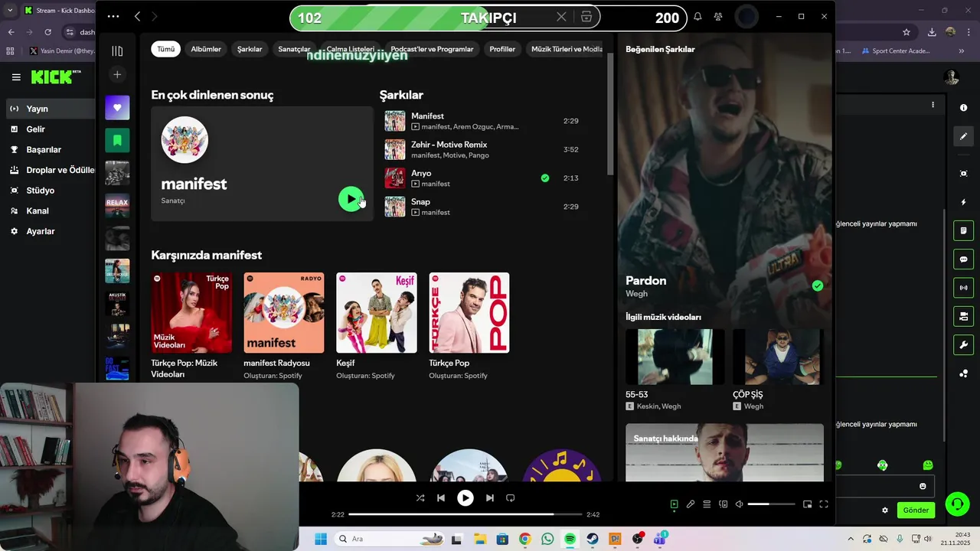Play manifest artist with green button

point(351,199)
